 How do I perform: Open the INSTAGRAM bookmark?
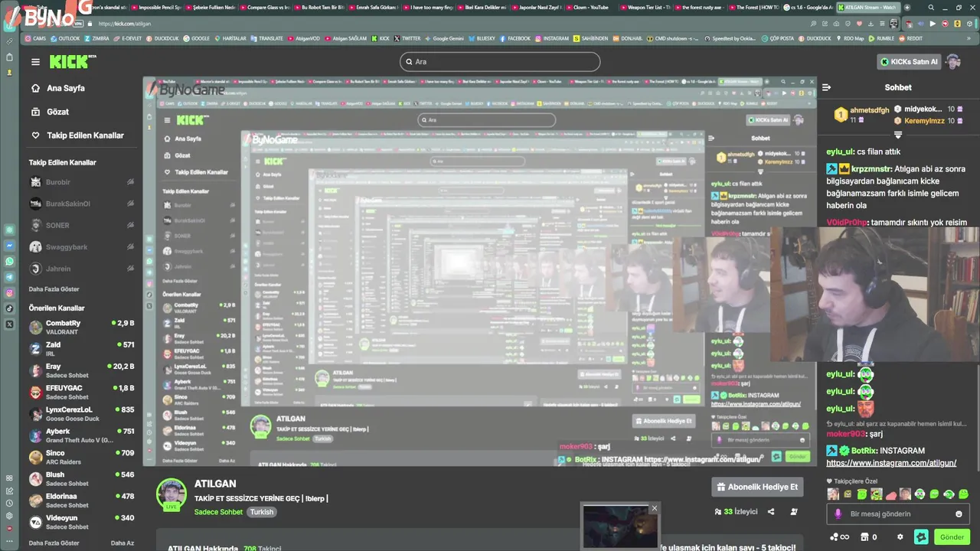pos(553,38)
